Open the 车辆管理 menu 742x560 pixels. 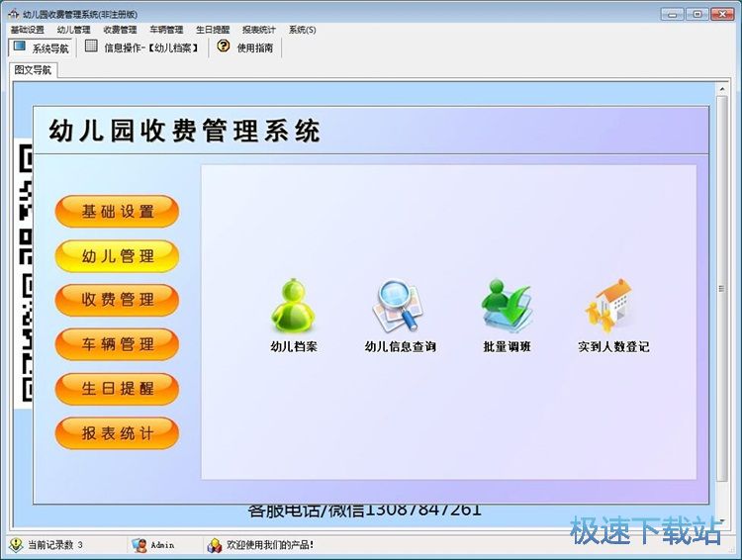(166, 30)
